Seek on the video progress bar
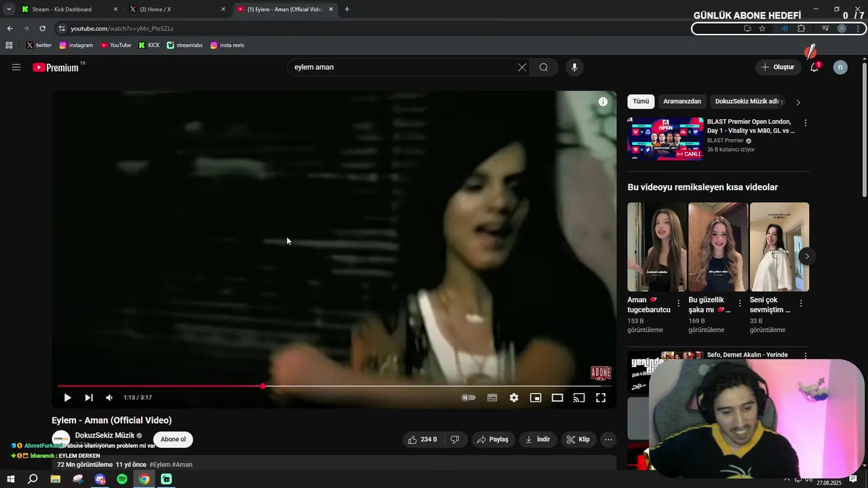Viewport: 868px width, 488px height. (334, 386)
